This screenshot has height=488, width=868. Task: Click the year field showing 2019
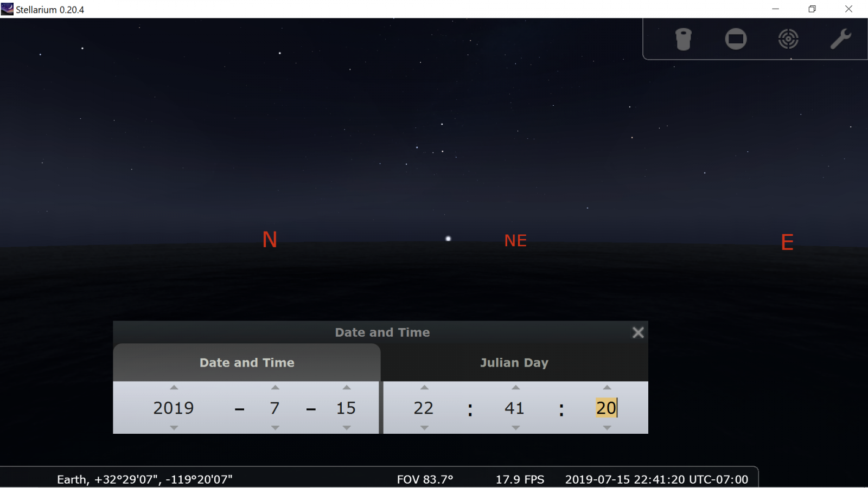point(174,408)
